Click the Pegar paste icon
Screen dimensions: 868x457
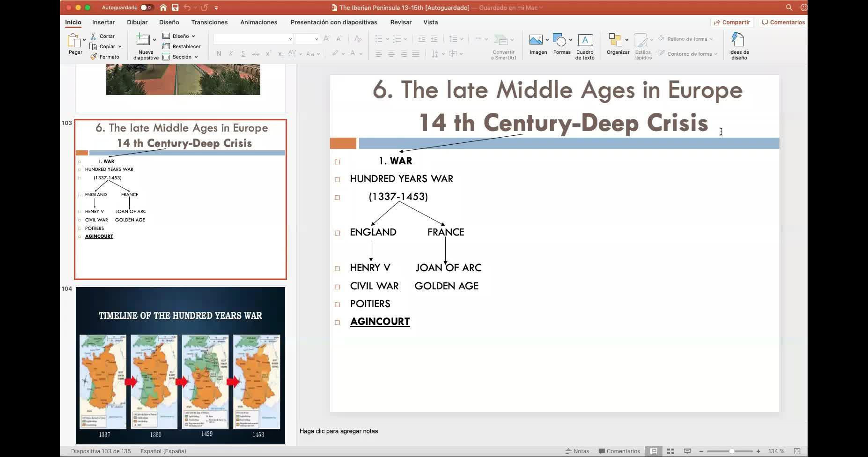[x=74, y=41]
